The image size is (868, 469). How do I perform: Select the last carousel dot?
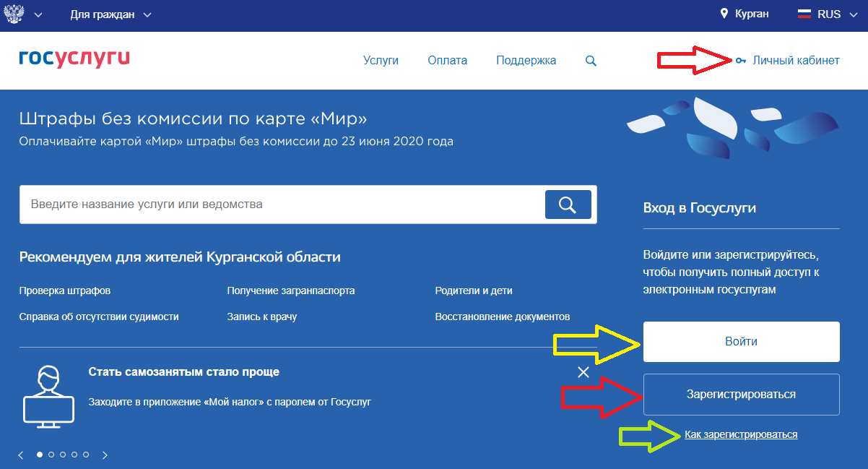[86, 455]
